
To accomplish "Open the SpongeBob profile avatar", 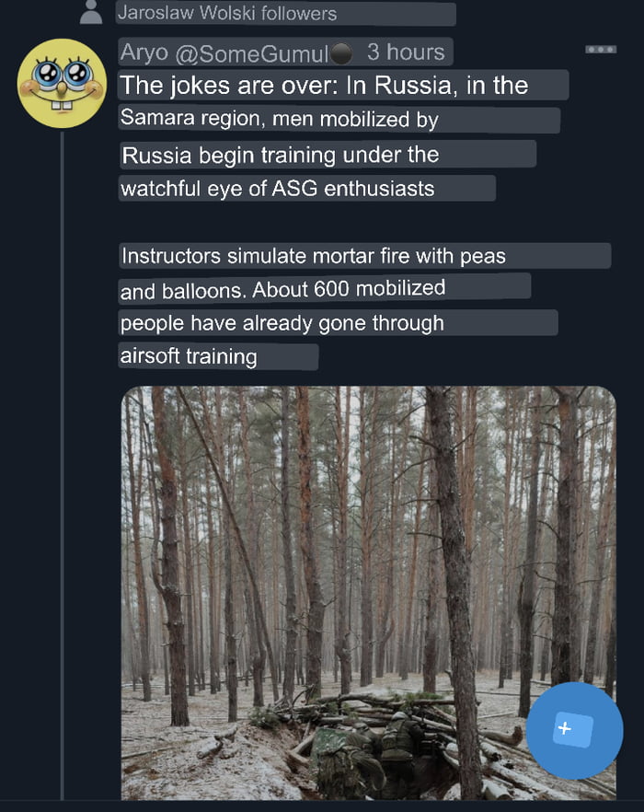I will click(63, 84).
